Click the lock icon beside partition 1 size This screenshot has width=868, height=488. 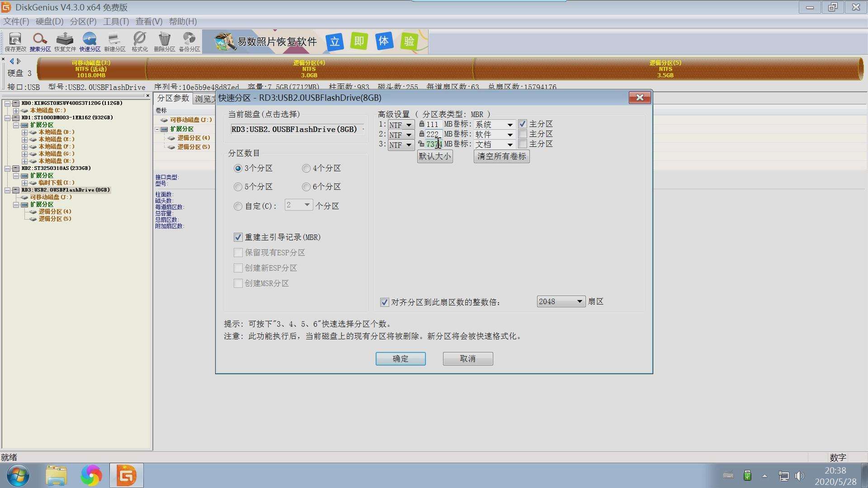[421, 124]
